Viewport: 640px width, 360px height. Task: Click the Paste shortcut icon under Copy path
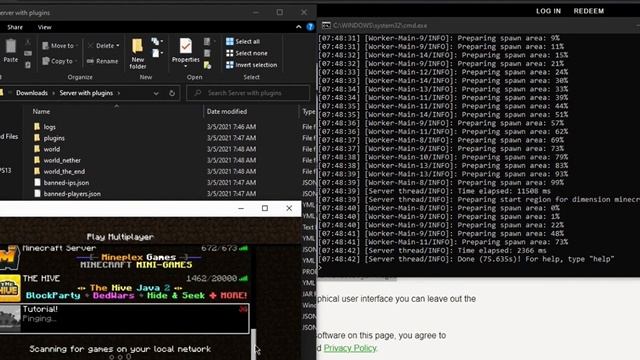point(28,64)
